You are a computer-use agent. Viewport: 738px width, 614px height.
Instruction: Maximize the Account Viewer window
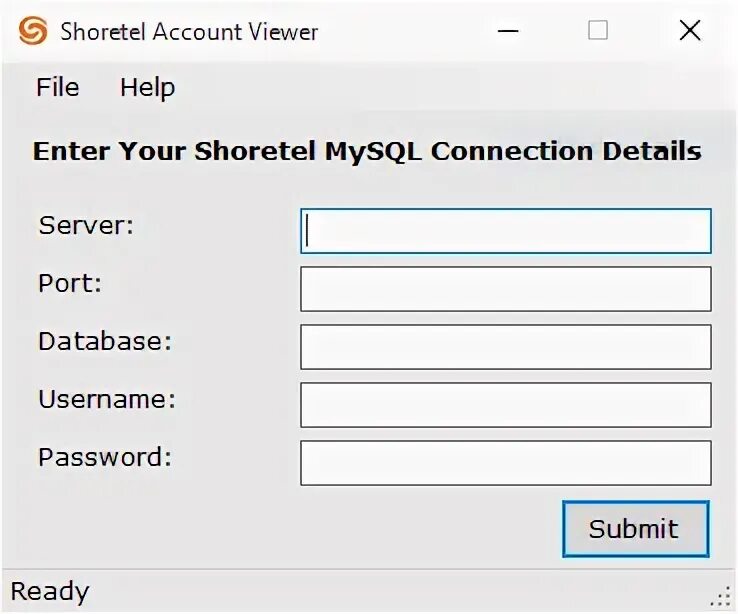[x=598, y=31]
